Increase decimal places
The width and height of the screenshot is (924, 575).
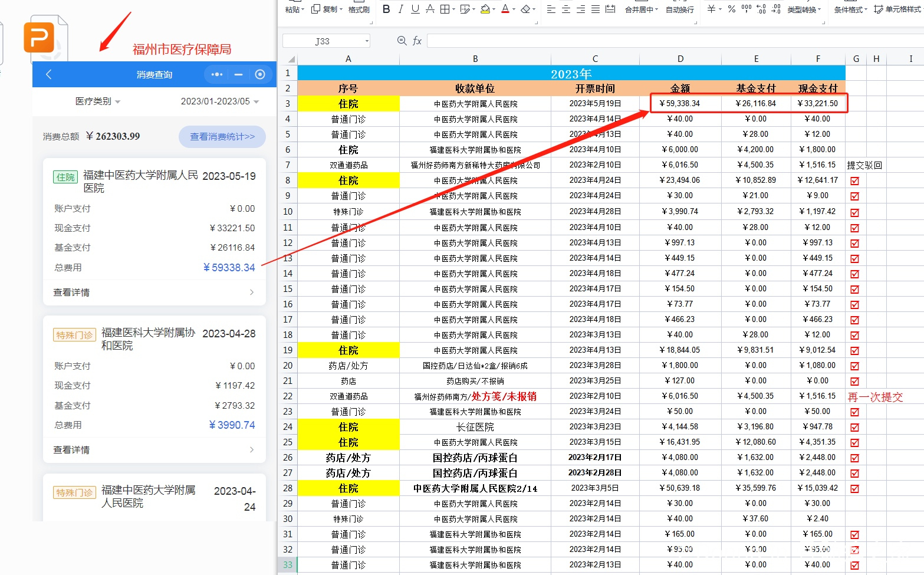tap(761, 9)
